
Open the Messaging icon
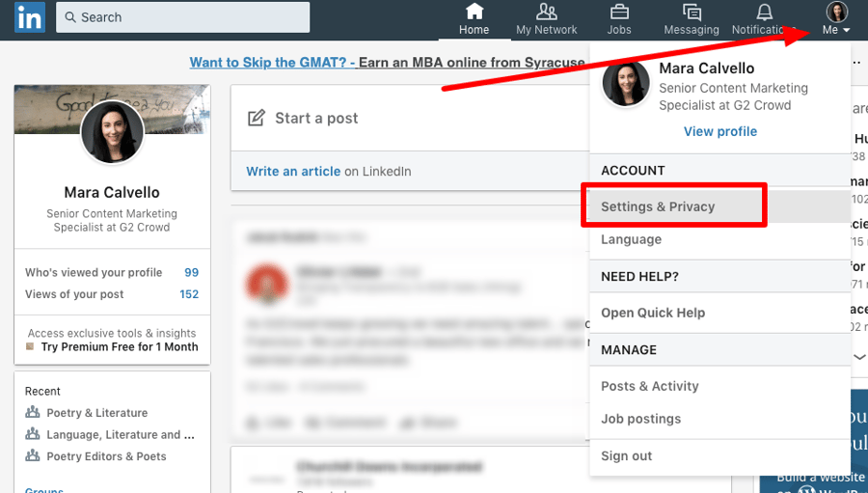click(692, 12)
